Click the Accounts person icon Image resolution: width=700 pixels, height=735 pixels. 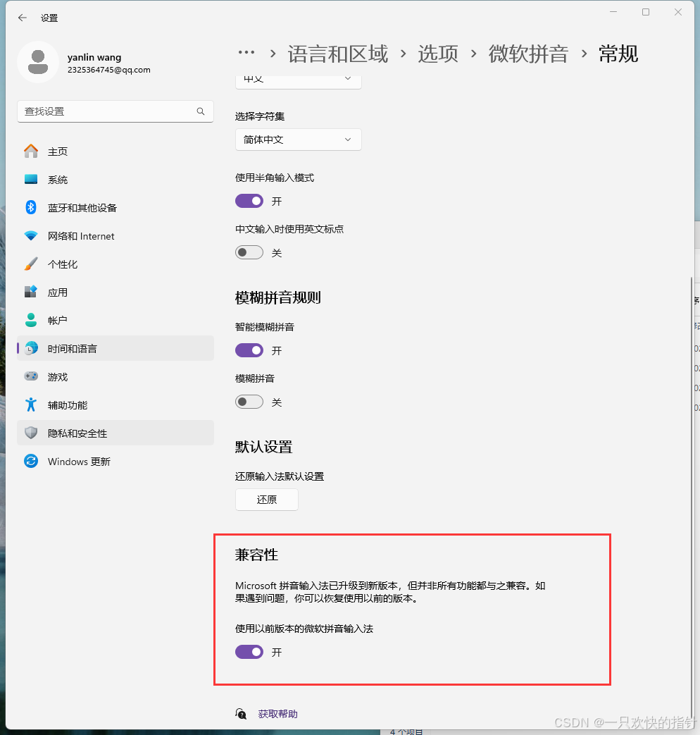point(31,320)
